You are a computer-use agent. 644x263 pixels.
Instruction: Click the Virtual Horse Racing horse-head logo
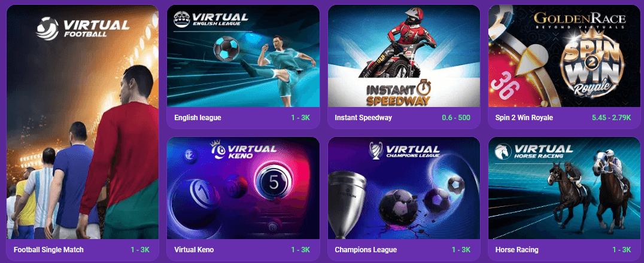pyautogui.click(x=503, y=151)
